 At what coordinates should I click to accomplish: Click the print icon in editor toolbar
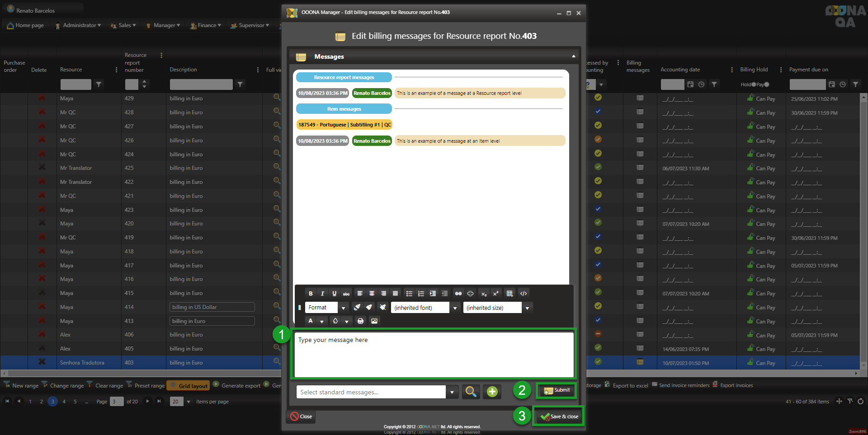click(x=360, y=321)
